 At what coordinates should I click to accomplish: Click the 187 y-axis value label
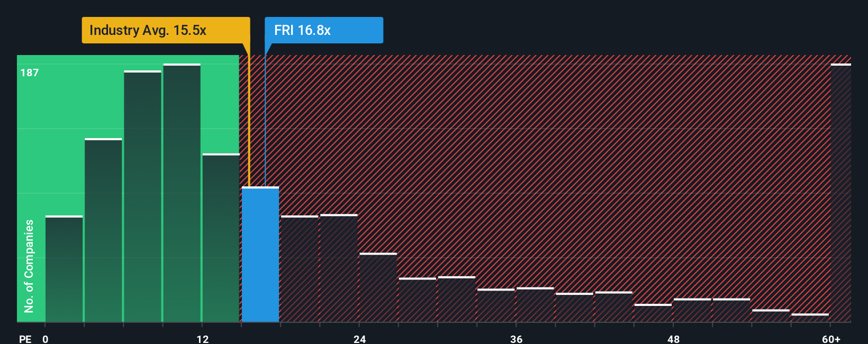(30, 73)
